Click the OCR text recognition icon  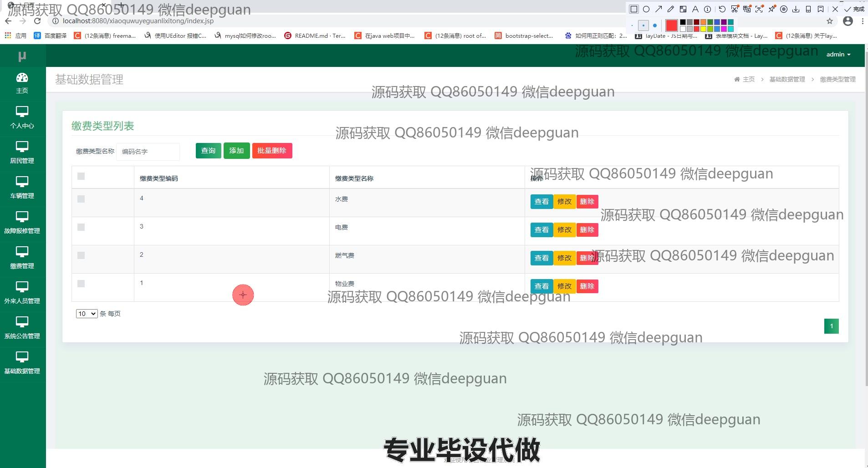click(759, 9)
